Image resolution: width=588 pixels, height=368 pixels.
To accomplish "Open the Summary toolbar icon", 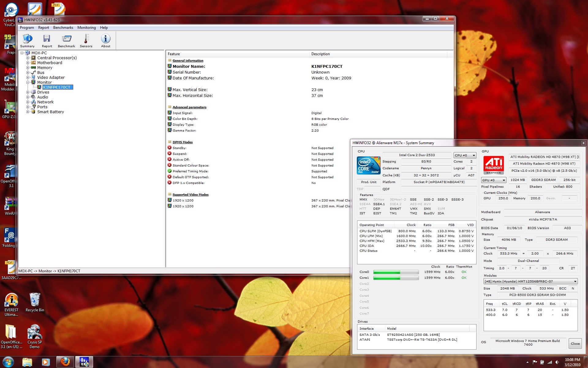I will pos(27,41).
